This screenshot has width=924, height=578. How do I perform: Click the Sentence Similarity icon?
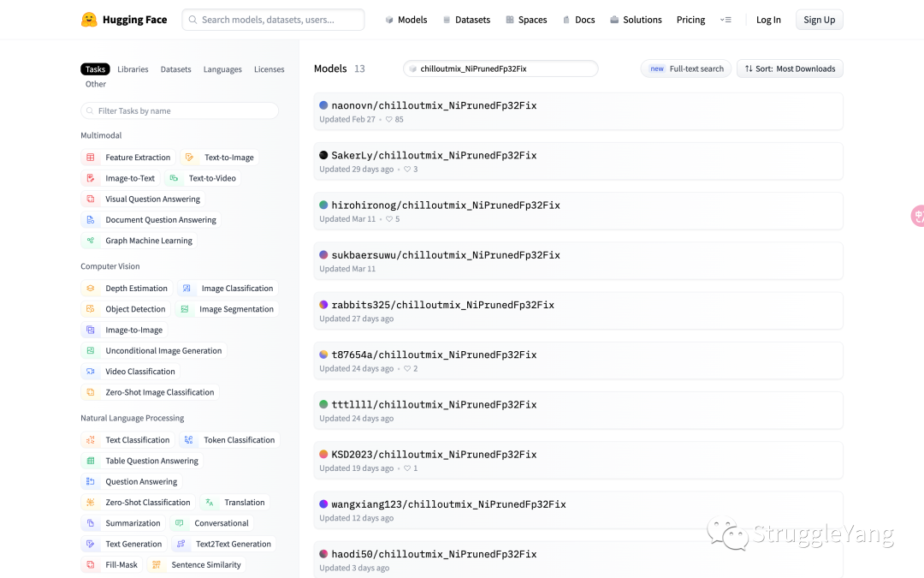[x=157, y=565]
